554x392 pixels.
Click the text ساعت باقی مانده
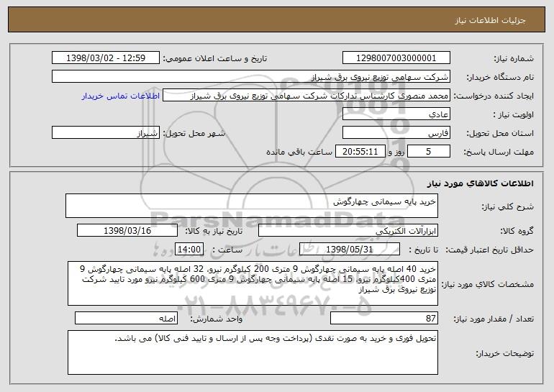pyautogui.click(x=299, y=152)
